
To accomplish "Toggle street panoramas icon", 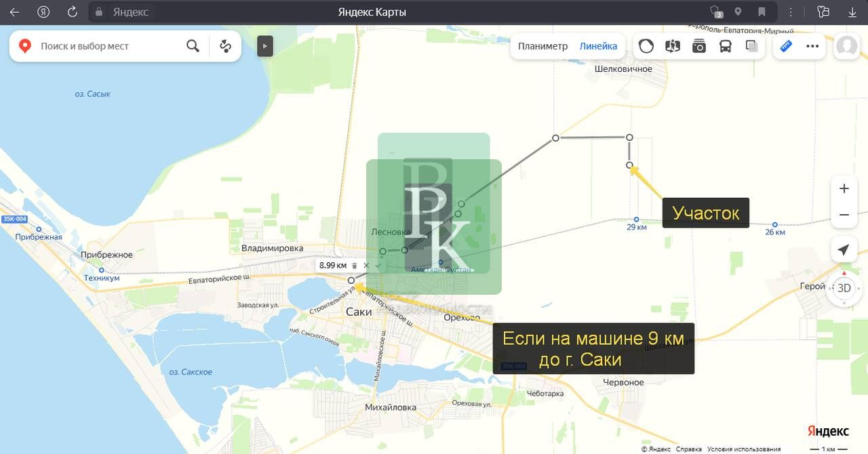I will click(673, 46).
